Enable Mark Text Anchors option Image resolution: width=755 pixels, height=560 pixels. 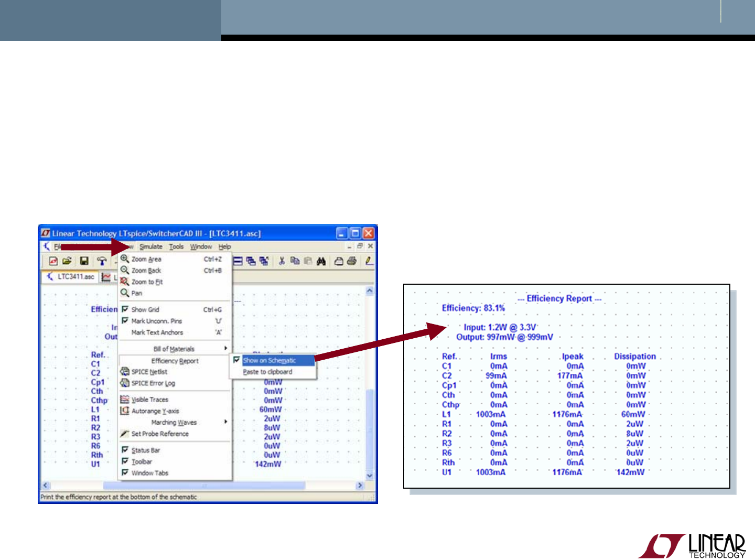[x=175, y=333]
